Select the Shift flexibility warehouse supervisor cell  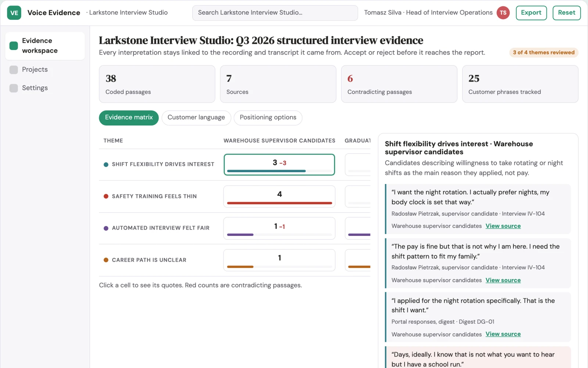tap(279, 164)
